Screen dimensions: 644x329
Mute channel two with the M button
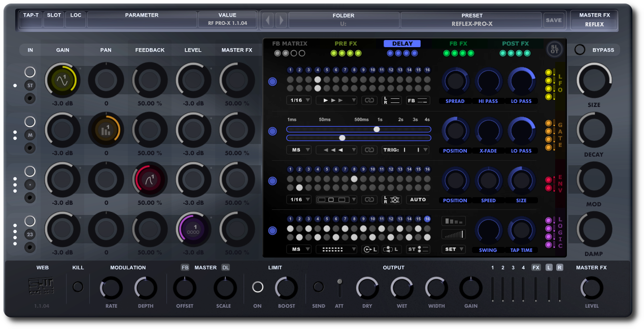[x=30, y=135]
